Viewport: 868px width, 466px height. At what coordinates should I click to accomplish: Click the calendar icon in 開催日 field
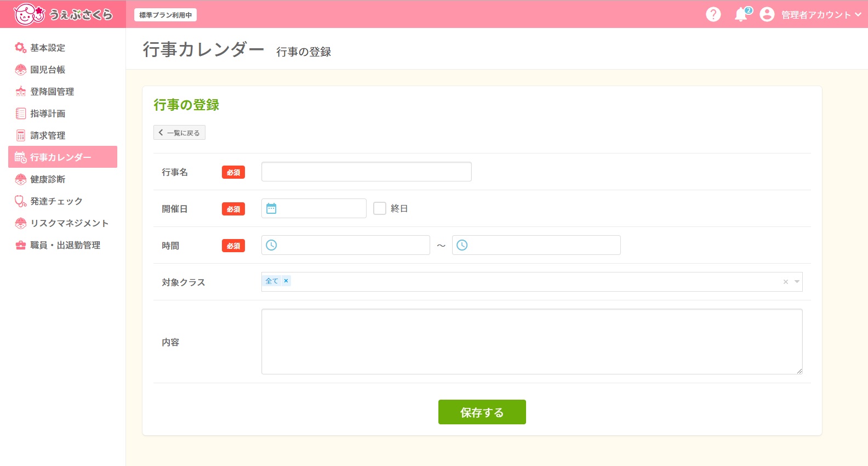[x=271, y=208]
